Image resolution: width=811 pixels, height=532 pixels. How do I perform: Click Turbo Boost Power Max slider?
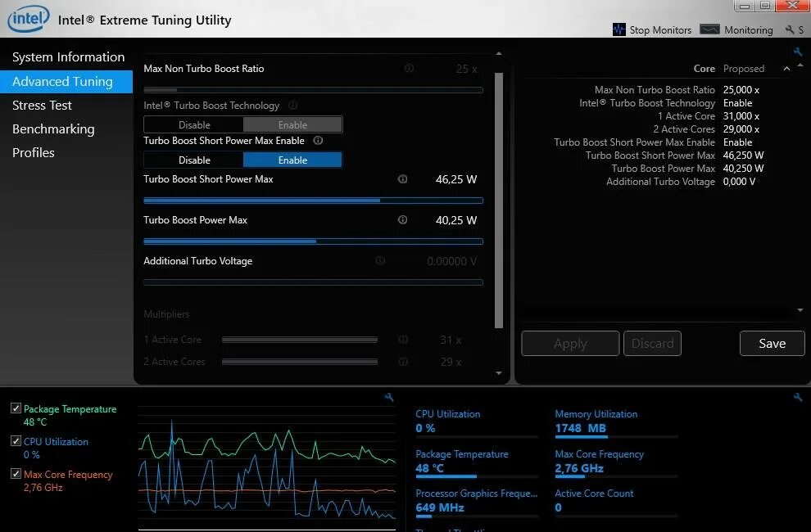pos(314,241)
